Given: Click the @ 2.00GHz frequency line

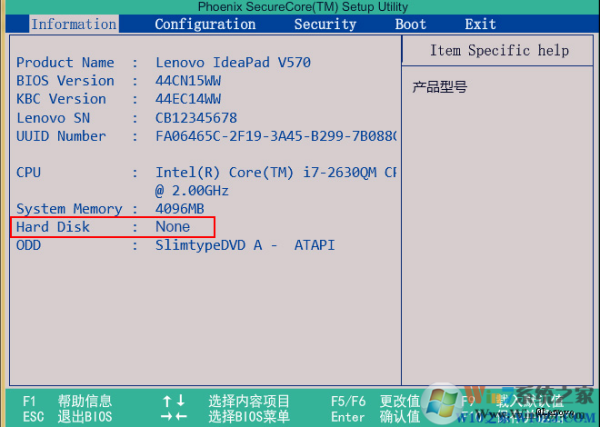Looking at the screenshot, I should point(192,191).
